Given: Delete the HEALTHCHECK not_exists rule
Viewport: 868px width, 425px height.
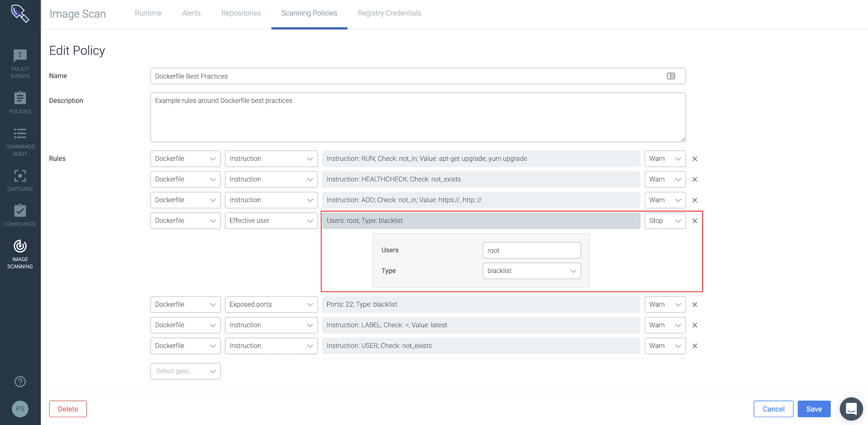Looking at the screenshot, I should [x=695, y=179].
